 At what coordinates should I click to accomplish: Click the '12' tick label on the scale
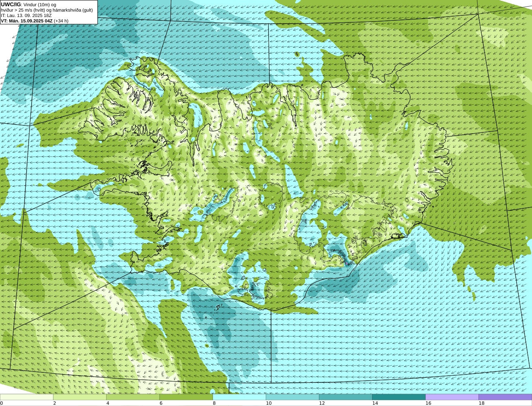point(322,403)
